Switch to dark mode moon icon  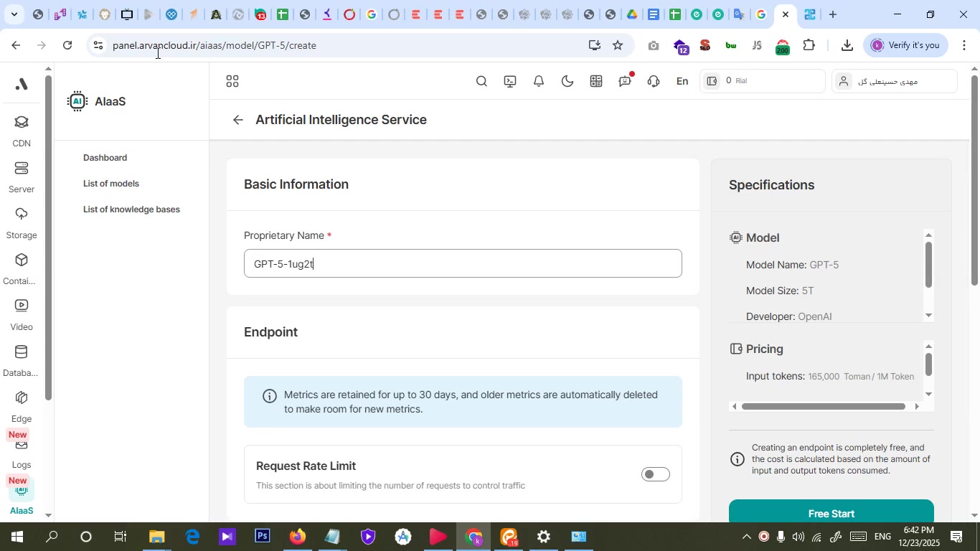567,82
